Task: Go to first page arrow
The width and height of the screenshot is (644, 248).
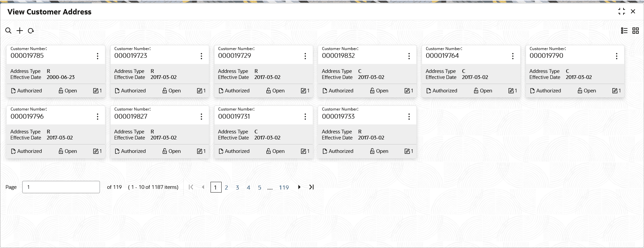Action: (x=191, y=187)
